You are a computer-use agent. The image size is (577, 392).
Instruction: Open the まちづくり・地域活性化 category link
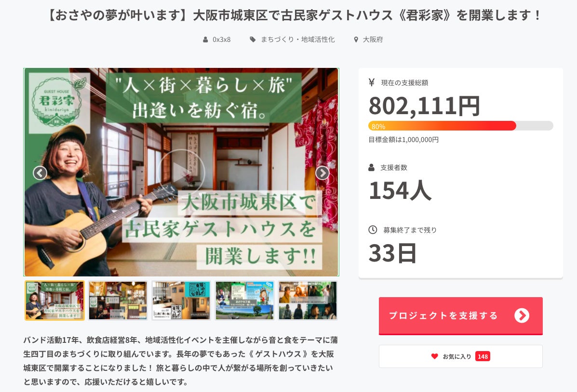pyautogui.click(x=297, y=39)
